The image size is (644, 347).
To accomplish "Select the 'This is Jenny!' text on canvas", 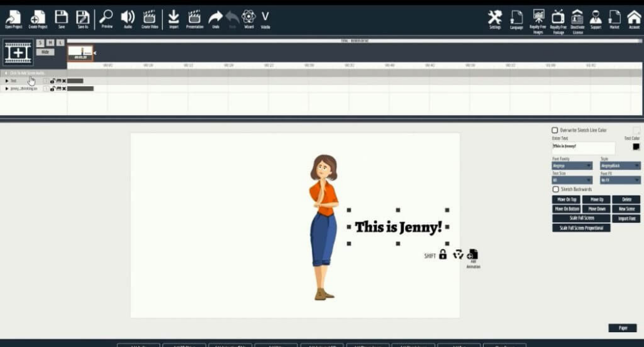I will tap(398, 227).
